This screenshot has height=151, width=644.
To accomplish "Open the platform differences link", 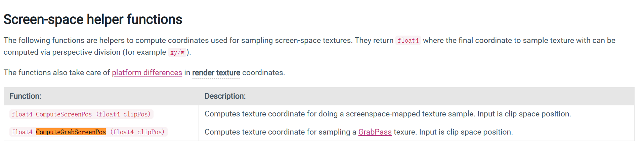I will 147,72.
